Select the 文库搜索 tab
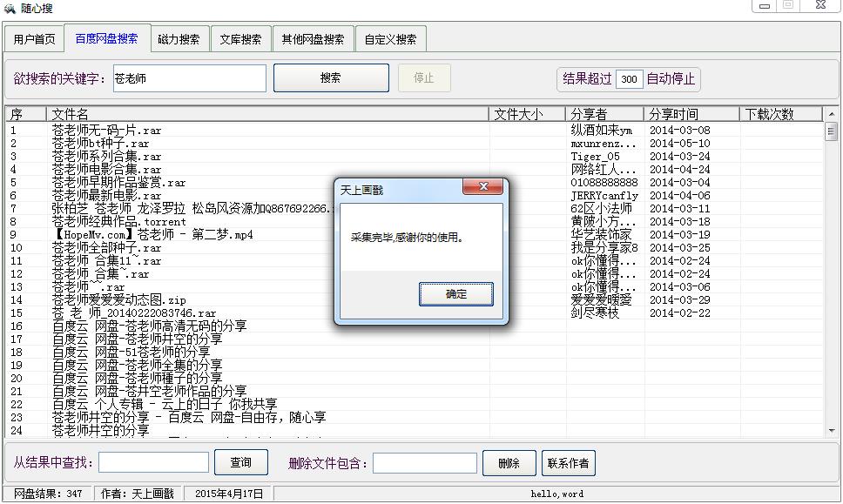 240,39
